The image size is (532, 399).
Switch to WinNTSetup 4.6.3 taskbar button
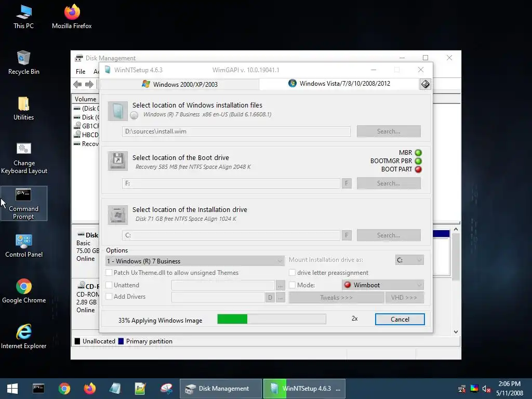[x=304, y=389]
